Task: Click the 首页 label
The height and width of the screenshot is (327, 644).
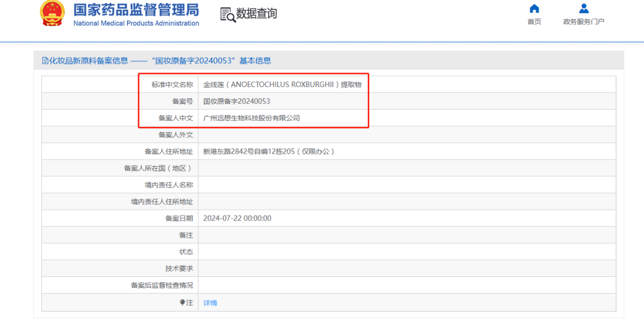Action: click(x=534, y=22)
